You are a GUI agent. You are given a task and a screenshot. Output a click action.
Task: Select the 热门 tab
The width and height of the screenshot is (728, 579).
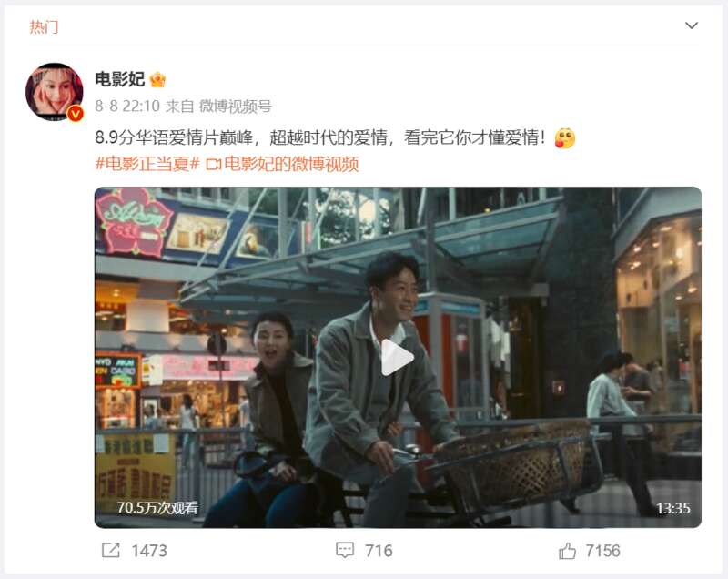pos(44,27)
